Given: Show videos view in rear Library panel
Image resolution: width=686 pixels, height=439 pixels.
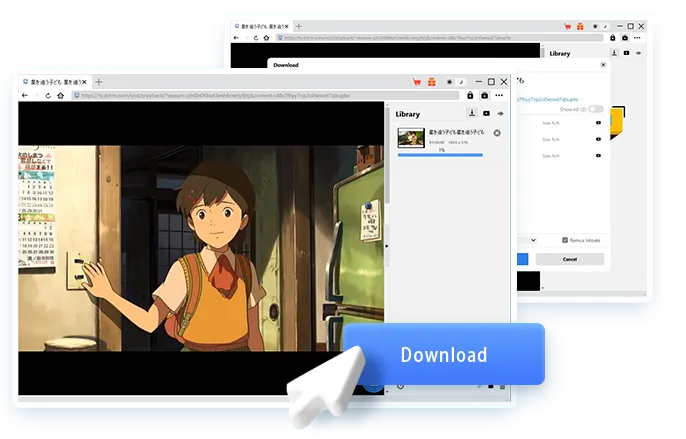Looking at the screenshot, I should point(626,53).
